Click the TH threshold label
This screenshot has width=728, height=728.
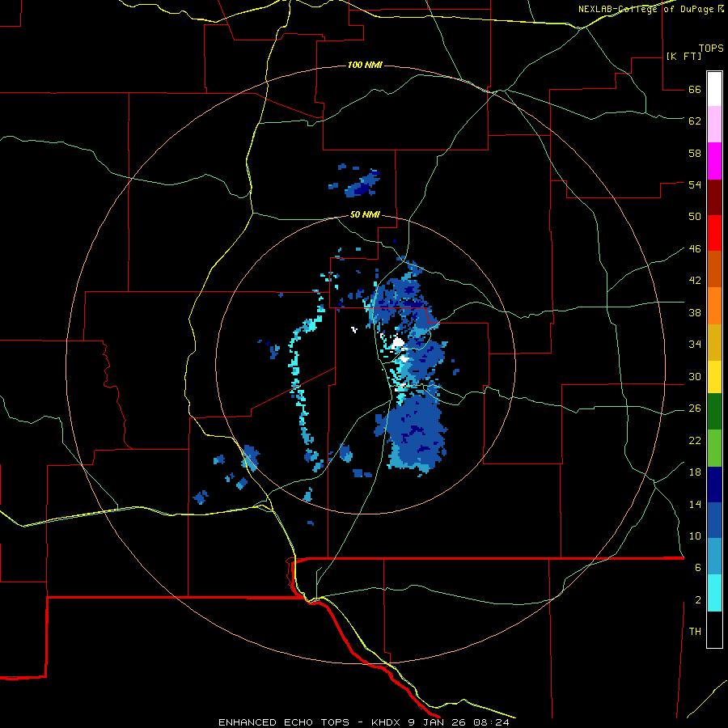click(695, 632)
